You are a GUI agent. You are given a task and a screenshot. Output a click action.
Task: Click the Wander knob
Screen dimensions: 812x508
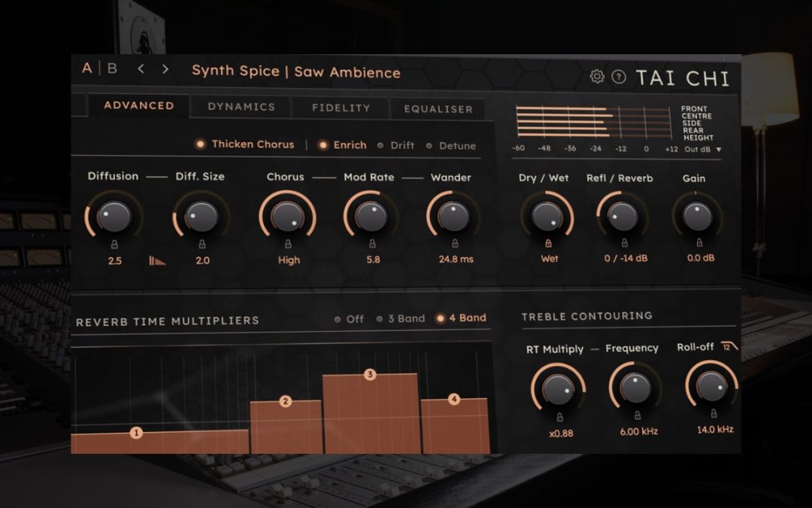point(453,215)
